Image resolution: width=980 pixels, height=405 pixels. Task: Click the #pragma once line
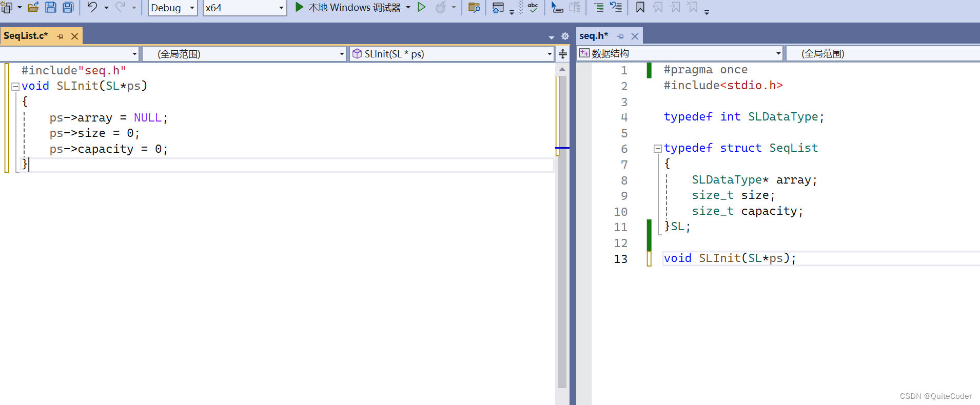[705, 69]
